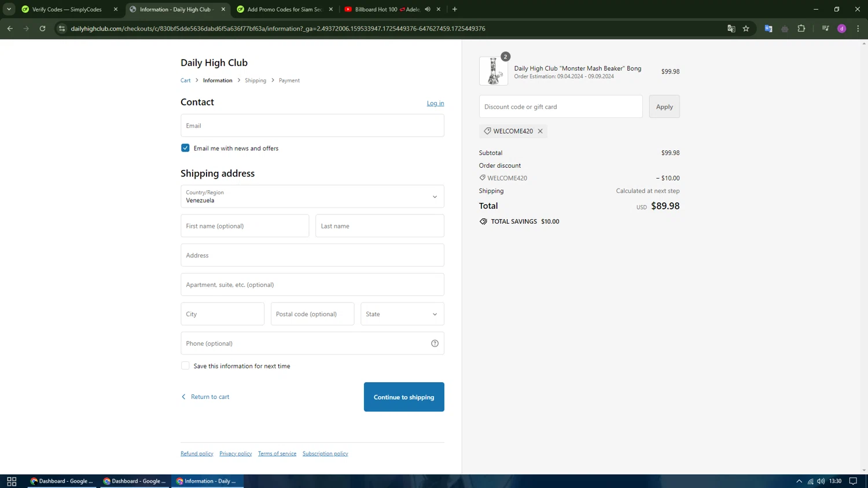The width and height of the screenshot is (868, 488).
Task: Reload the current page
Action: pyautogui.click(x=42, y=28)
